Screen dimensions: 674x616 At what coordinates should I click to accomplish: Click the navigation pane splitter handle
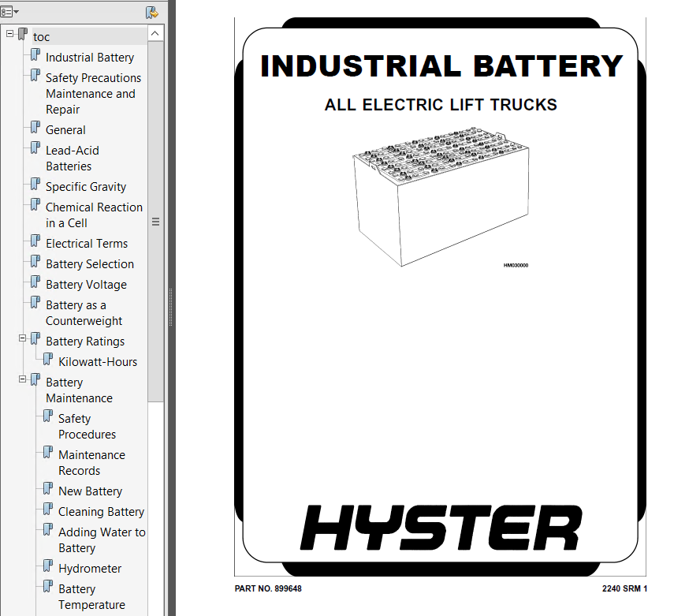(171, 308)
